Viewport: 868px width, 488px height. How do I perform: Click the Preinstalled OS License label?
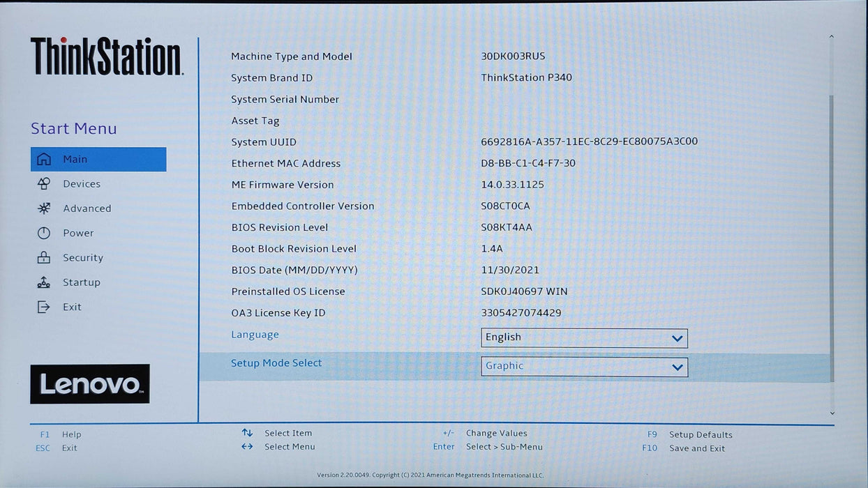point(288,291)
